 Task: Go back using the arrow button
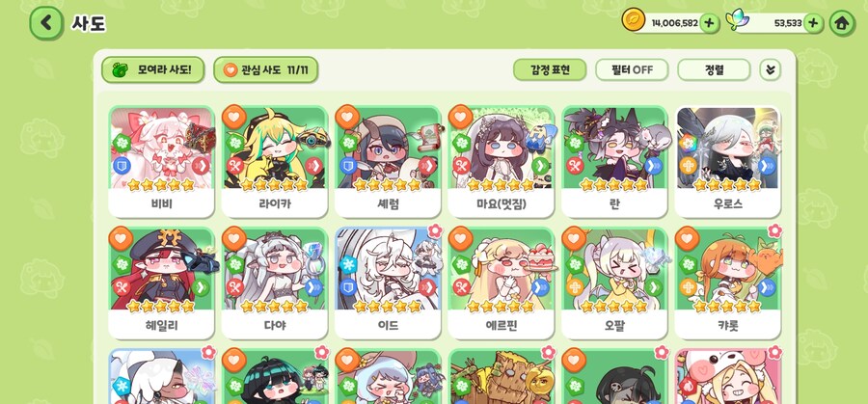coord(46,23)
